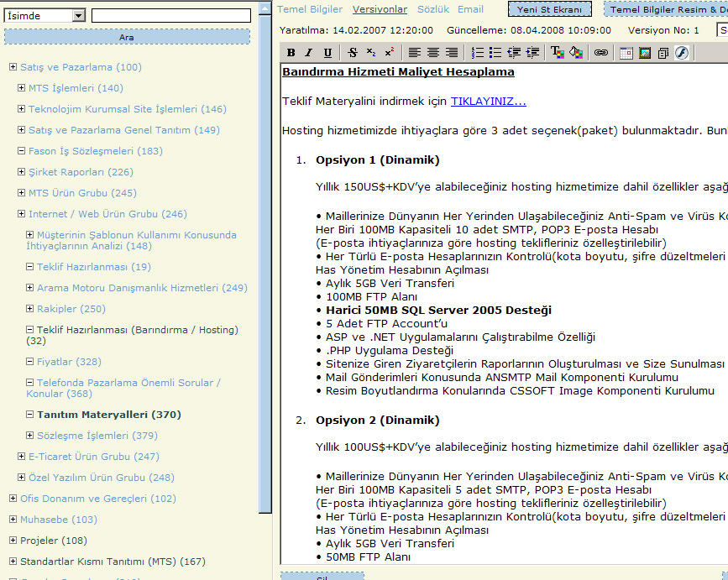Switch to the Temel Bilgiler tab
The height and width of the screenshot is (580, 728).
(310, 9)
